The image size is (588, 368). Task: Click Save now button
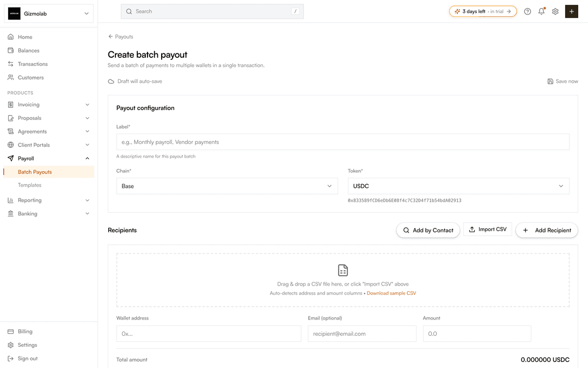pos(562,81)
